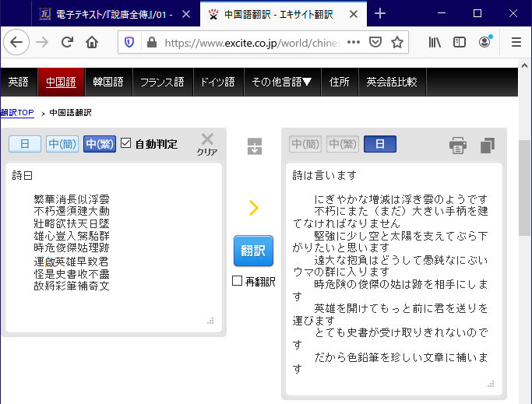This screenshot has height=404, width=532.
Task: Set source language to 日
Action: click(25, 144)
